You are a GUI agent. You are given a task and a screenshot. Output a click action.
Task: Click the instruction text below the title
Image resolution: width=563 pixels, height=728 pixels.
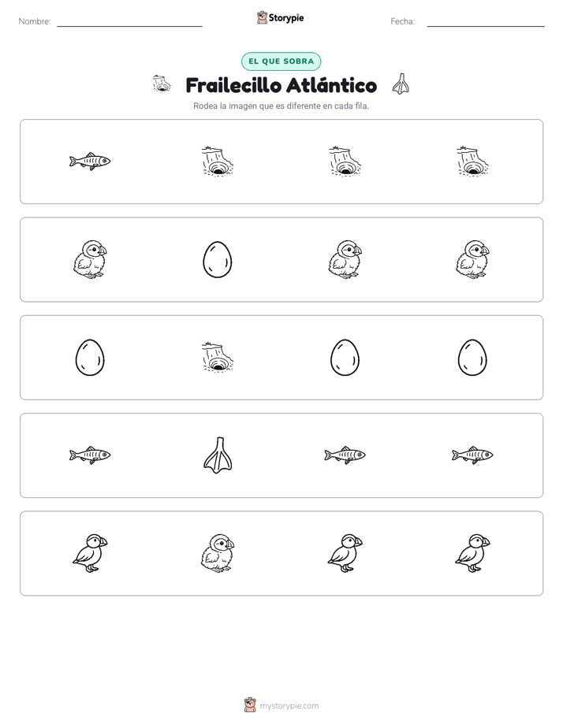281,106
